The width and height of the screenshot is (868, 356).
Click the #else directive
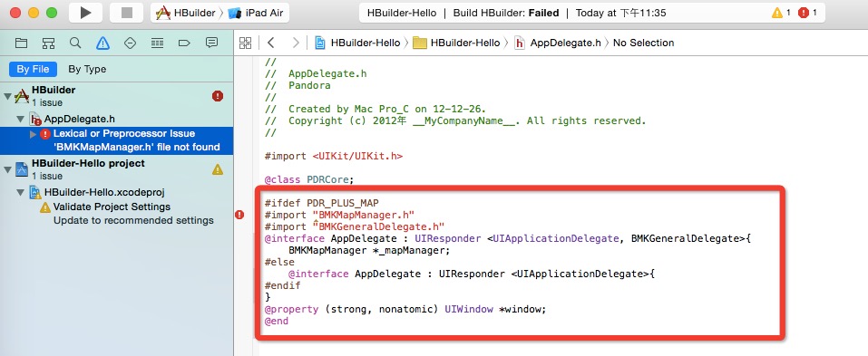[279, 262]
